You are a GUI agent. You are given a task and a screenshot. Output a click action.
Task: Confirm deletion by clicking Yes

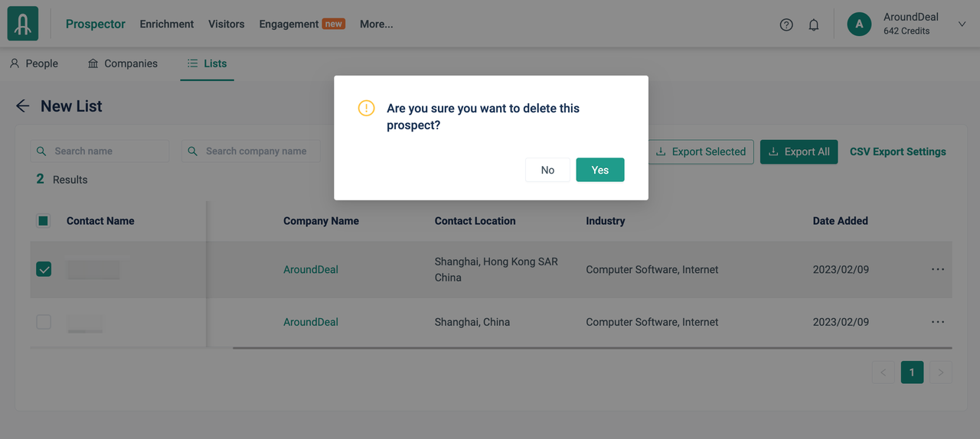click(x=600, y=170)
